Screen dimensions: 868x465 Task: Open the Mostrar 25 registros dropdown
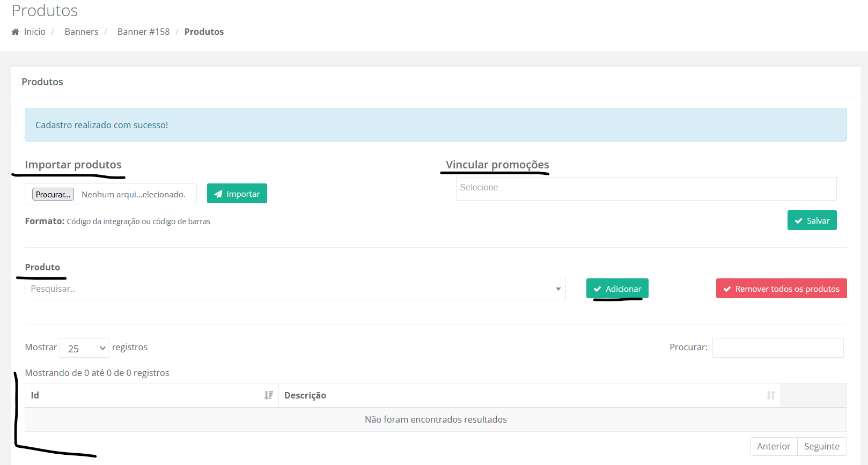(84, 348)
